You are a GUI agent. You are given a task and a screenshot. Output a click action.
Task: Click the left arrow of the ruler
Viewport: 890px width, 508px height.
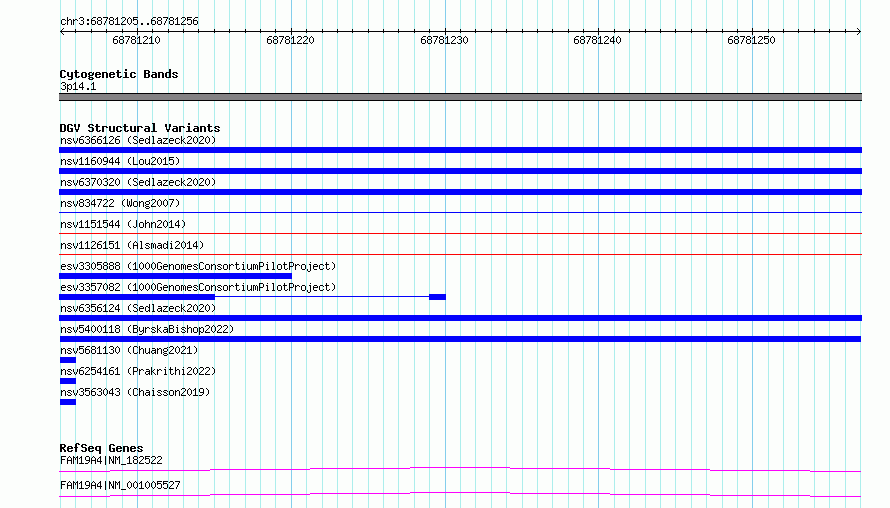[62, 31]
